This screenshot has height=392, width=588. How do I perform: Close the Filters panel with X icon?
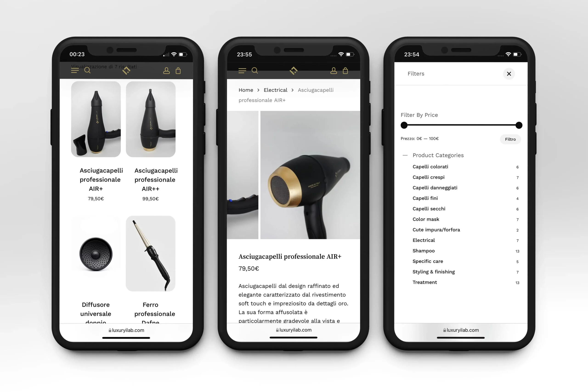coord(509,73)
